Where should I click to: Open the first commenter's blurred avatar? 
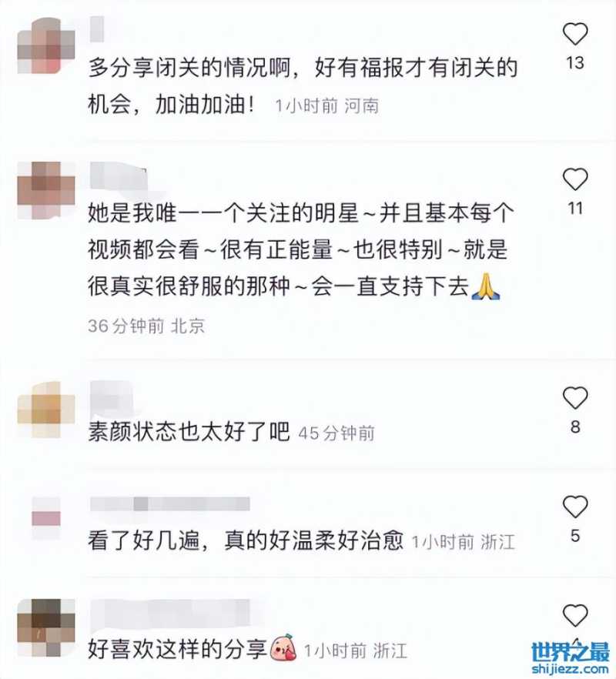click(46, 45)
